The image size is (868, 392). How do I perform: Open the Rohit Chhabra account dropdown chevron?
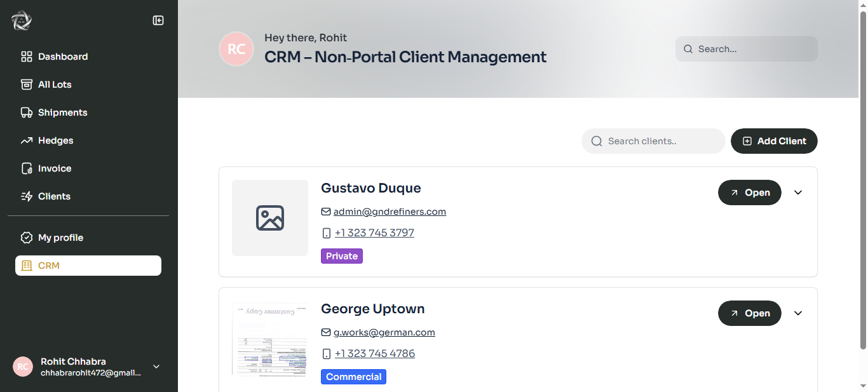pyautogui.click(x=156, y=367)
